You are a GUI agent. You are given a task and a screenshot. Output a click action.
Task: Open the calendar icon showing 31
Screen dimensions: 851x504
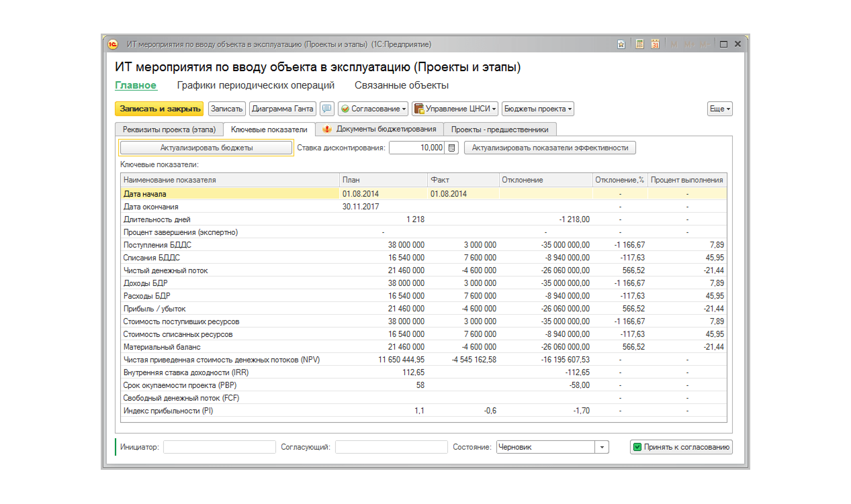click(x=655, y=44)
